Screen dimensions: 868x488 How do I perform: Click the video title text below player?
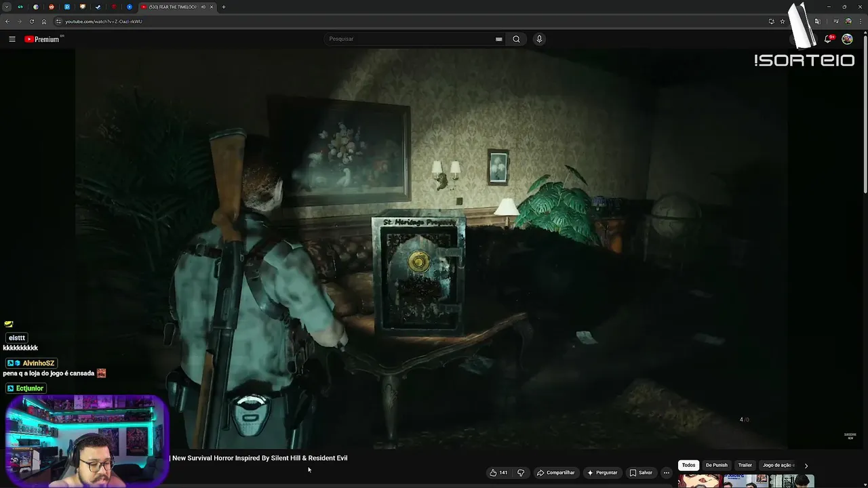click(x=259, y=458)
